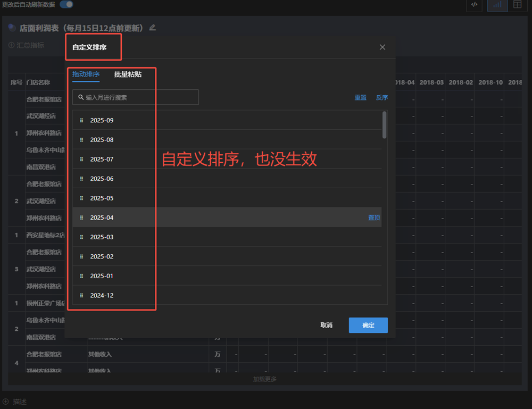Pin 2025-04 to top with 置顶
Image resolution: width=532 pixels, height=409 pixels.
pyautogui.click(x=374, y=218)
